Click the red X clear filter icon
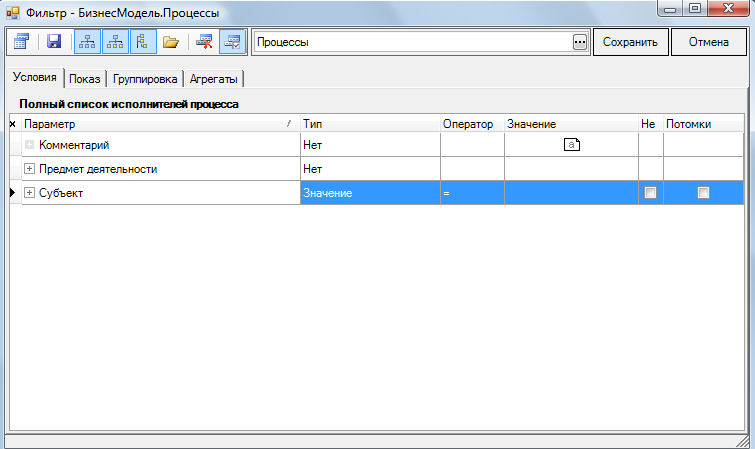 tap(205, 42)
